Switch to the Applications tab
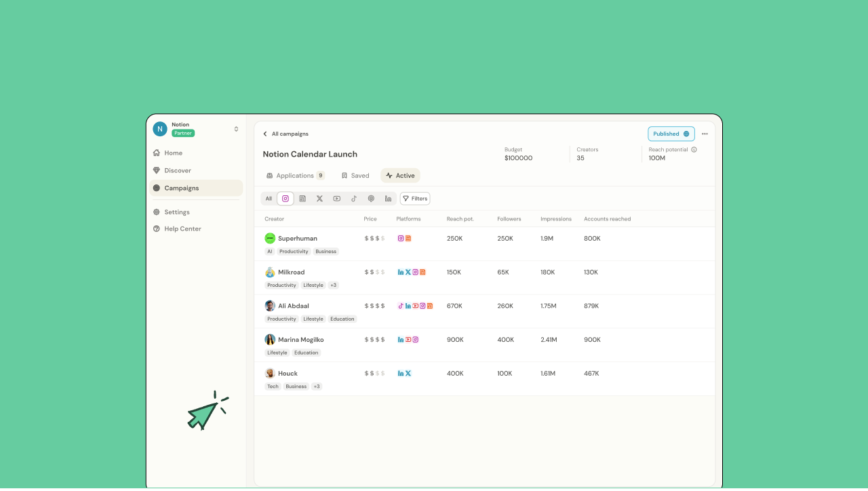This screenshot has height=491, width=868. [x=295, y=176]
